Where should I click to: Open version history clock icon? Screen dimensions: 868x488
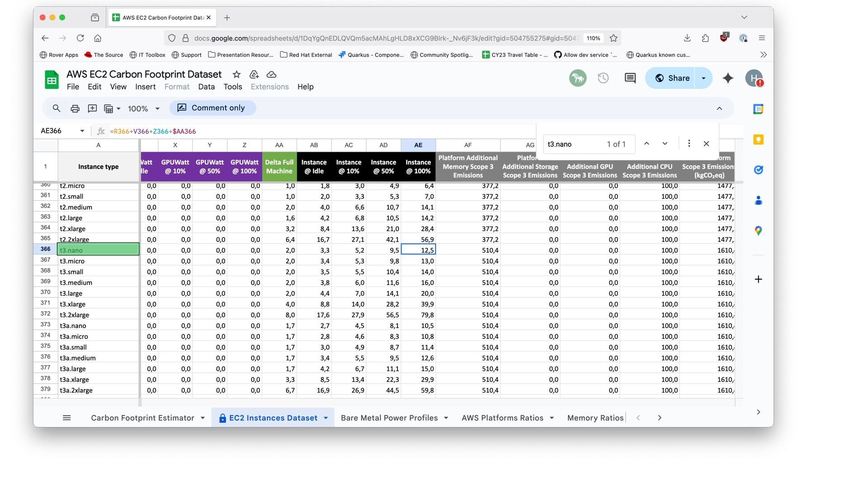pyautogui.click(x=603, y=78)
